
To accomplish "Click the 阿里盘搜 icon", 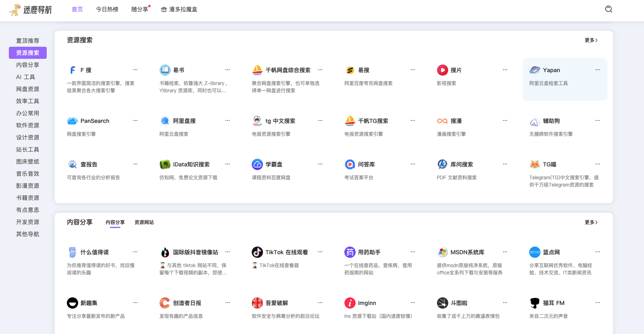I will (165, 121).
